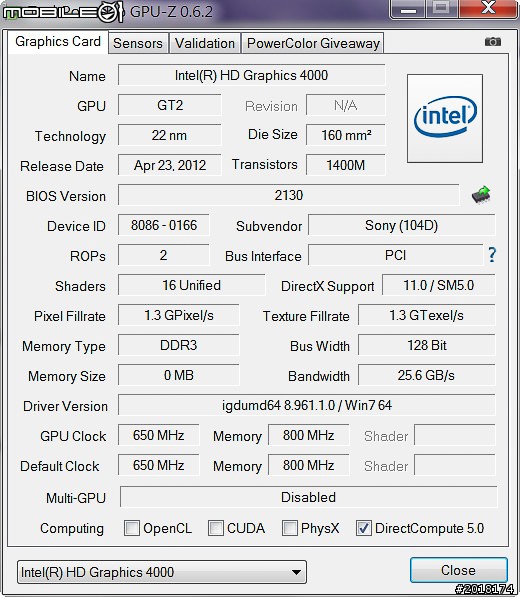Open the Validation tab
Viewport: 520px width, 597px height.
click(x=205, y=43)
